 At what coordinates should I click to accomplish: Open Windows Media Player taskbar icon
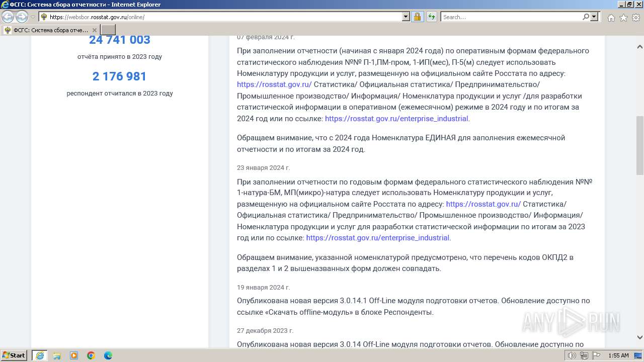pyautogui.click(x=74, y=355)
